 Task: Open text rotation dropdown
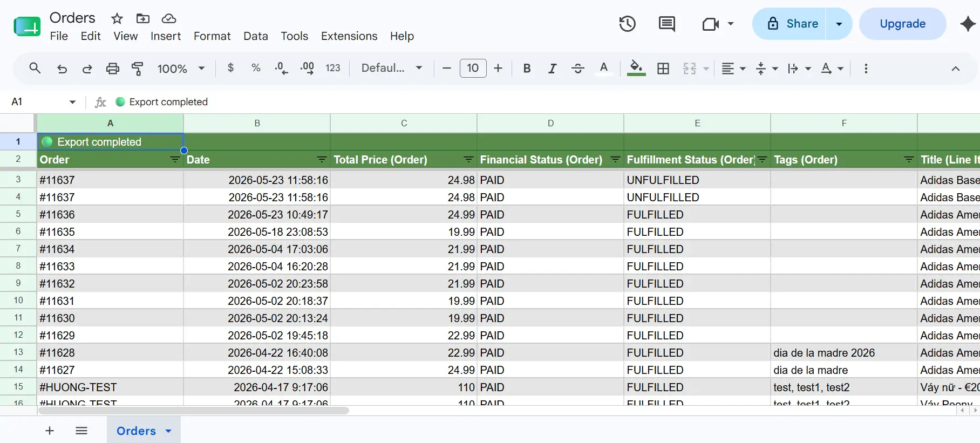(x=832, y=69)
